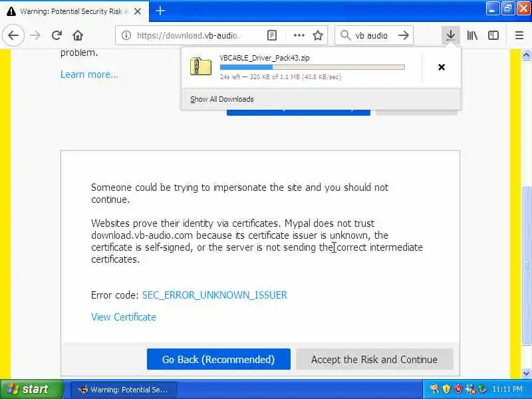
Task: Open the Library icon
Action: [x=472, y=35]
